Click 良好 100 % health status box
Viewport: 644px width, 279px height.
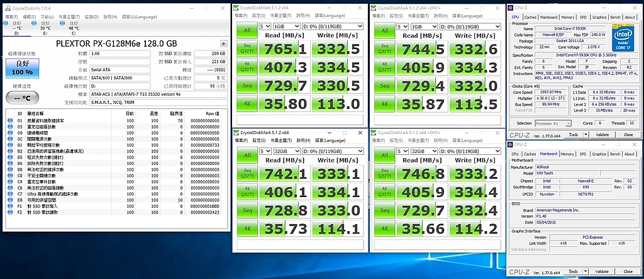point(22,68)
